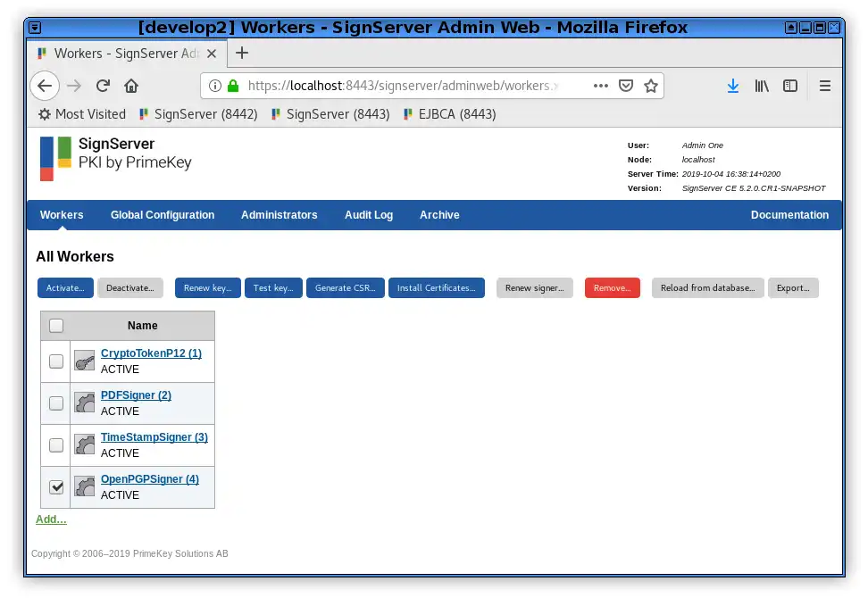This screenshot has height=598, width=868.
Task: Click the Add... link below table
Action: pos(51,519)
